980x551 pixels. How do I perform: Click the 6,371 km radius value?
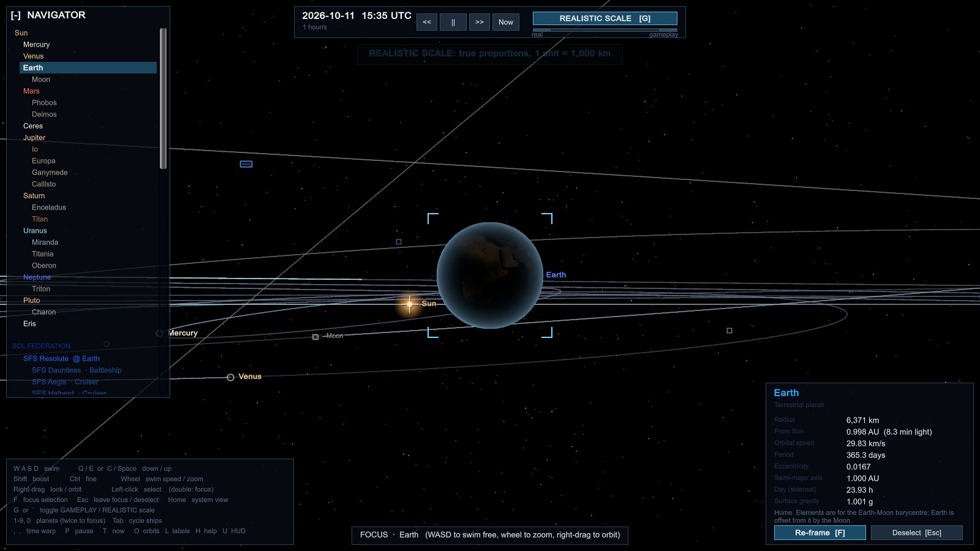tap(862, 421)
